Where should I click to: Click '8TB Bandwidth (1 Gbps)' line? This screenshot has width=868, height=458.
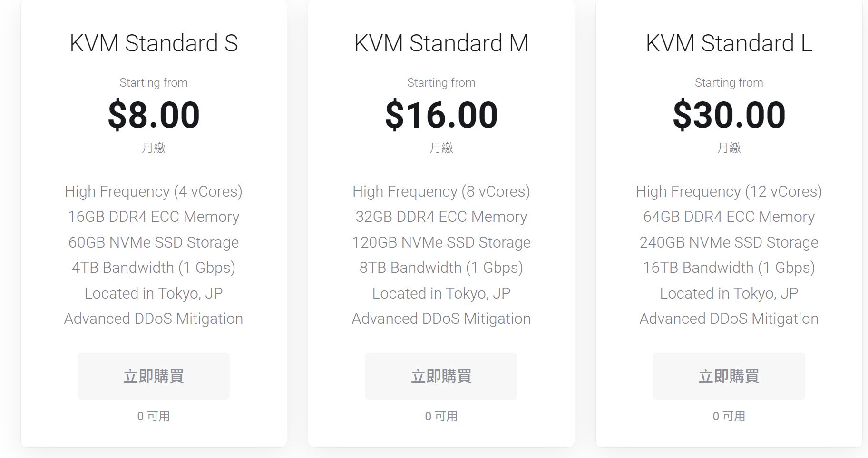[x=441, y=268]
